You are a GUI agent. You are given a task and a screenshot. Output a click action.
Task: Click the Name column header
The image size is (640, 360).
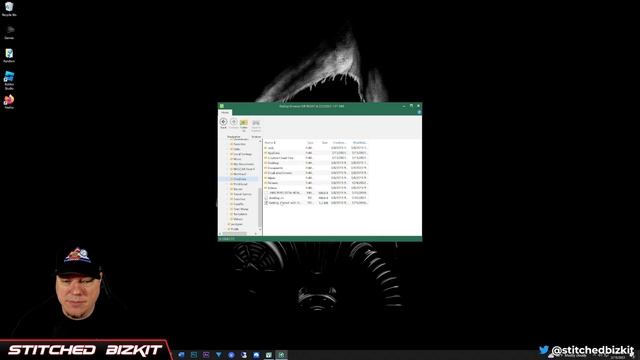pos(270,143)
